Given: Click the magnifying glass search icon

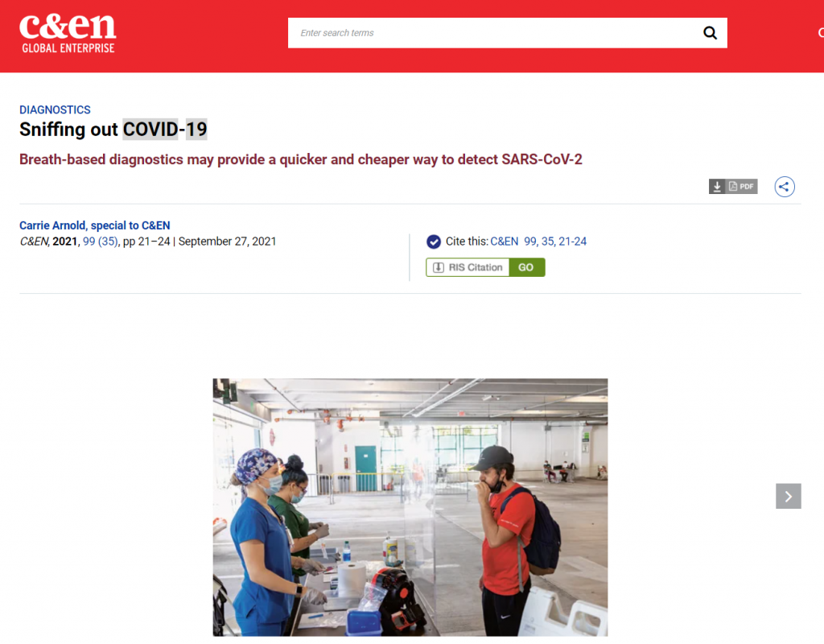Looking at the screenshot, I should point(710,33).
